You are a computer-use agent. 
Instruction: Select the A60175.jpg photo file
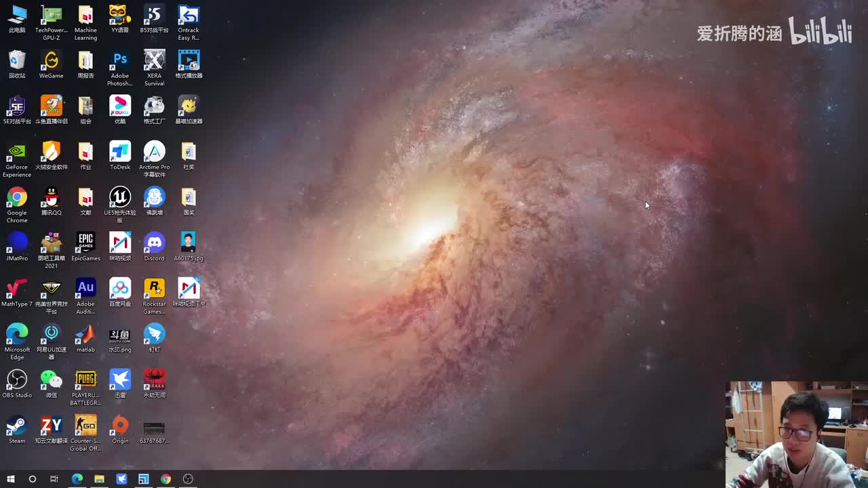pyautogui.click(x=189, y=247)
